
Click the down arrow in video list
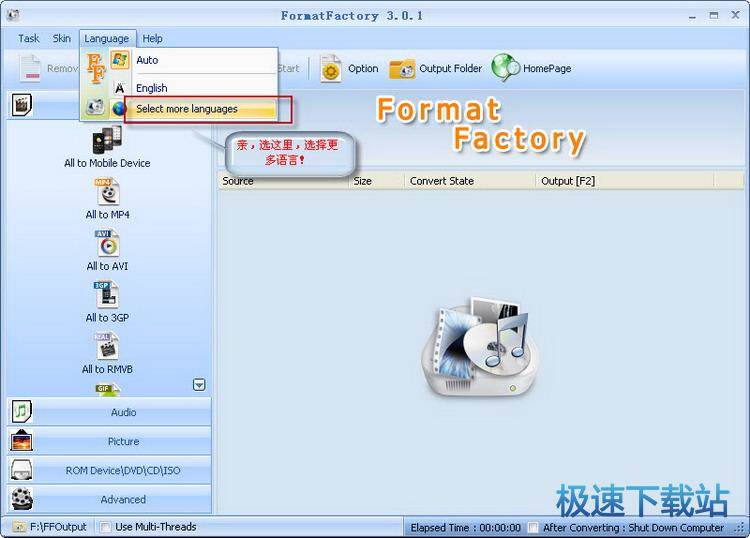pos(199,385)
